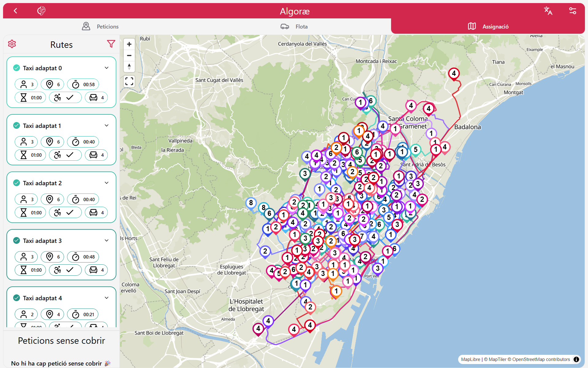Open the language translation icon

tap(548, 11)
